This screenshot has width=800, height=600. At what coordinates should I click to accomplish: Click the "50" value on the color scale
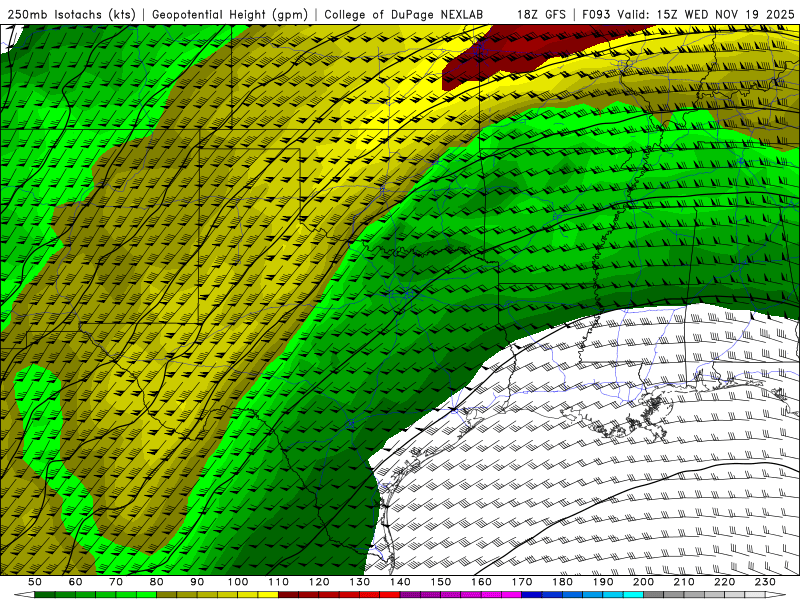click(x=35, y=582)
